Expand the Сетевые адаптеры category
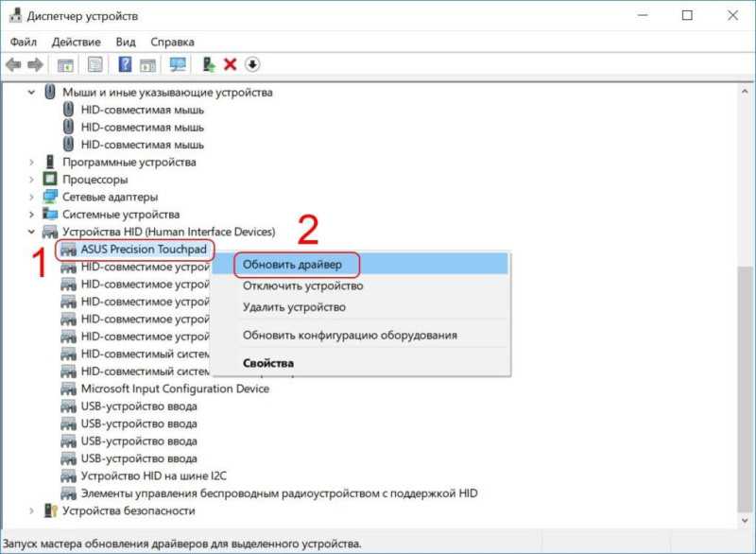 tap(31, 197)
